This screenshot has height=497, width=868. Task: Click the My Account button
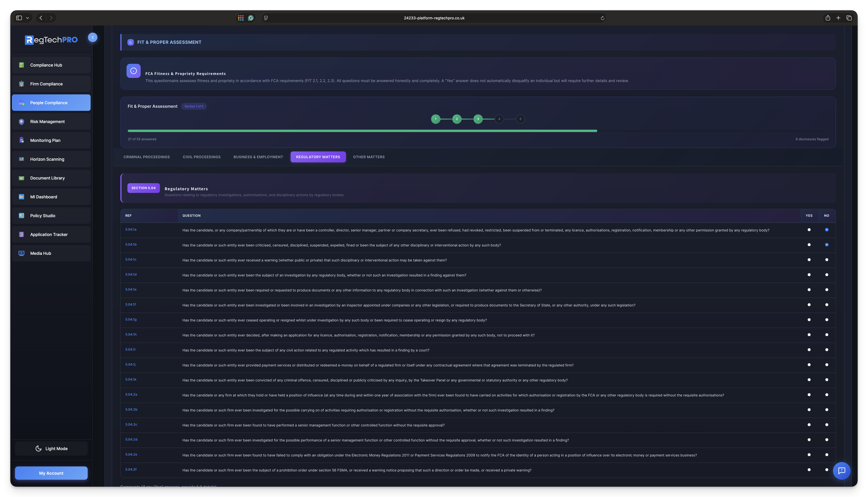point(51,473)
